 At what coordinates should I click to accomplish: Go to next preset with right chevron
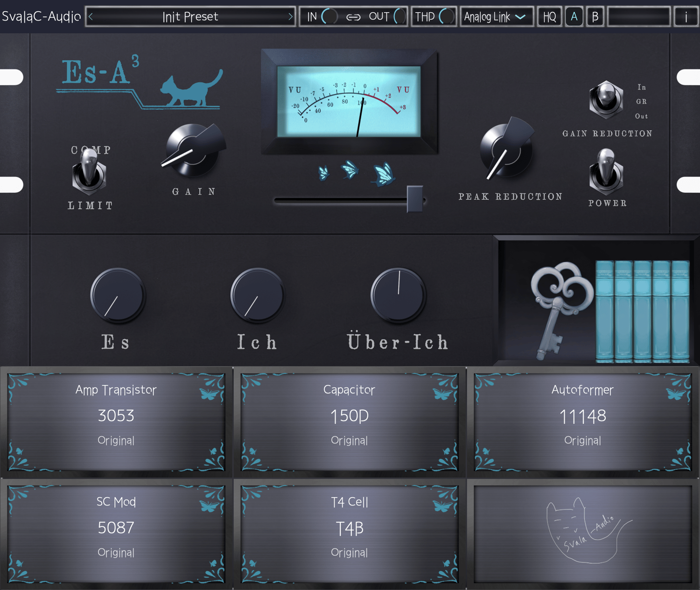click(x=290, y=17)
